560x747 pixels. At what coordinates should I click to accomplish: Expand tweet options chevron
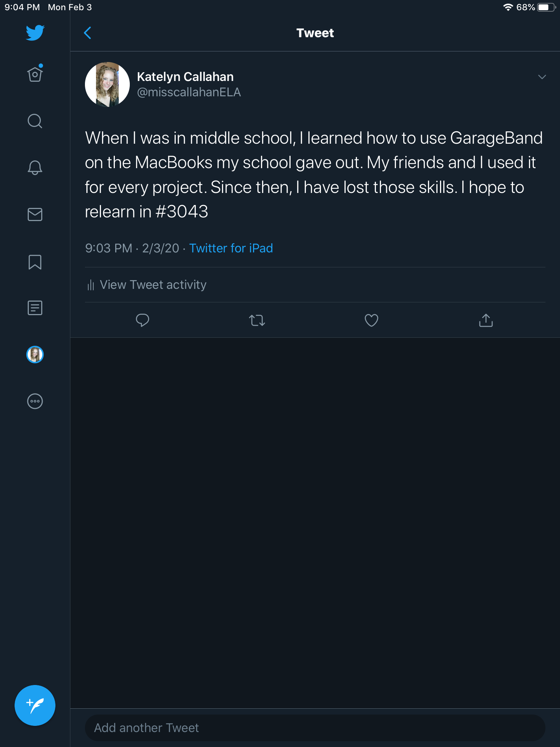(542, 77)
